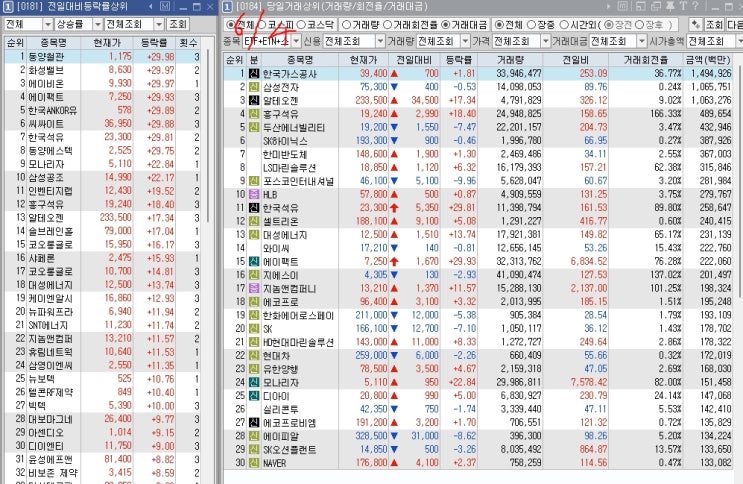Click the badge icon in NAVER row

point(254,463)
